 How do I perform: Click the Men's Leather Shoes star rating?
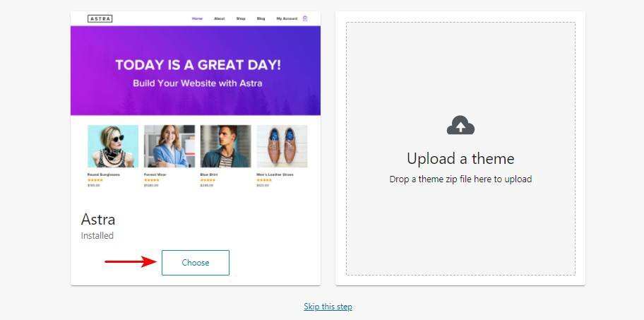pyautogui.click(x=263, y=180)
